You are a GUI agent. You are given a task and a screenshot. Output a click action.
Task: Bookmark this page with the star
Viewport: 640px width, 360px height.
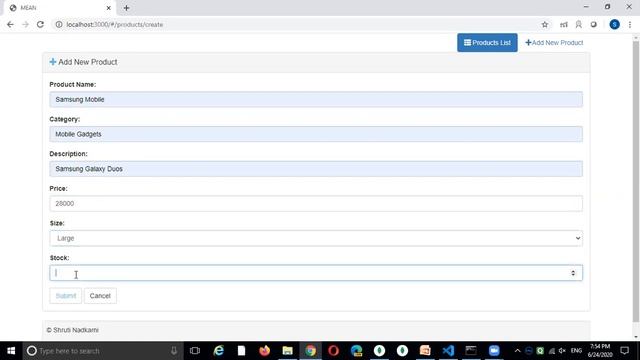(544, 24)
